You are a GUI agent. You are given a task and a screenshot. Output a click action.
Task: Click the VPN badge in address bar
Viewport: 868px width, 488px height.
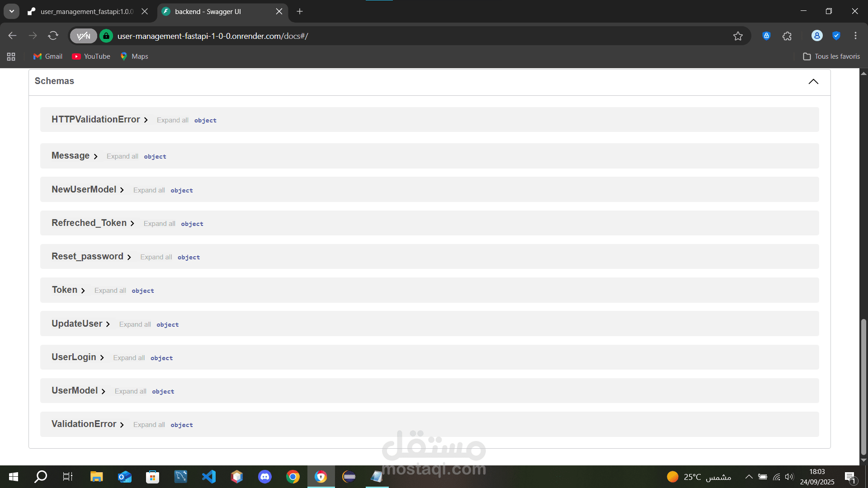[83, 36]
